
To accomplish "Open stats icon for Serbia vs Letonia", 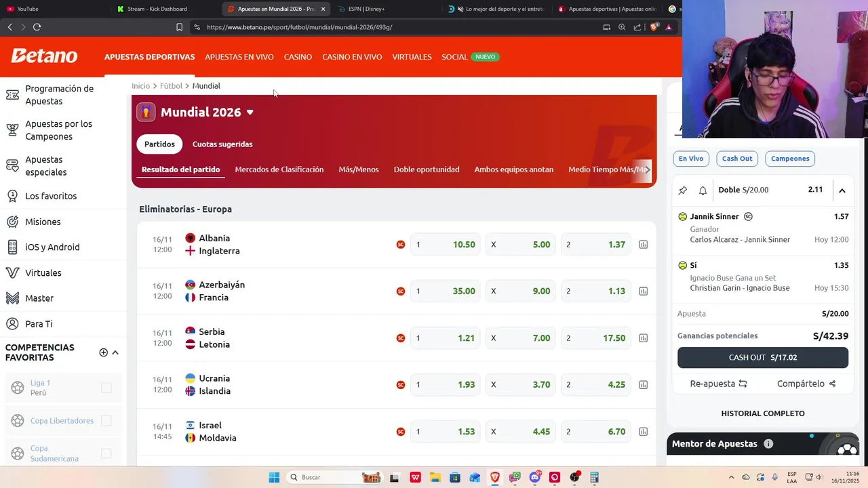I will coord(643,338).
